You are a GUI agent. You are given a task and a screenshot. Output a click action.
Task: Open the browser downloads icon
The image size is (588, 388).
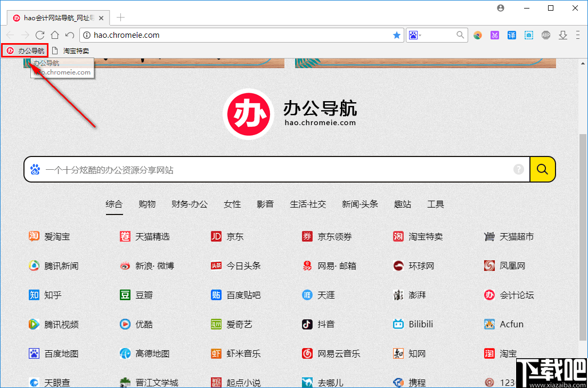coord(563,35)
